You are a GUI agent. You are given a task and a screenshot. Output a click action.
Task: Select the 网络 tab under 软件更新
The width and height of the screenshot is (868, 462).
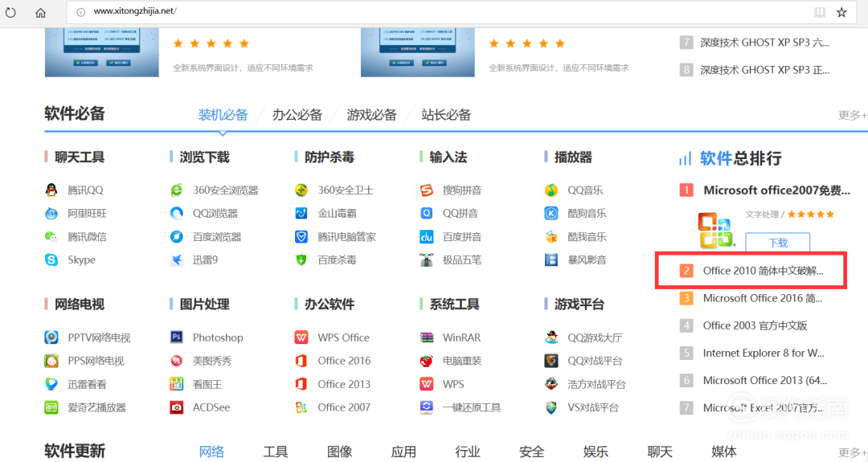point(211,452)
